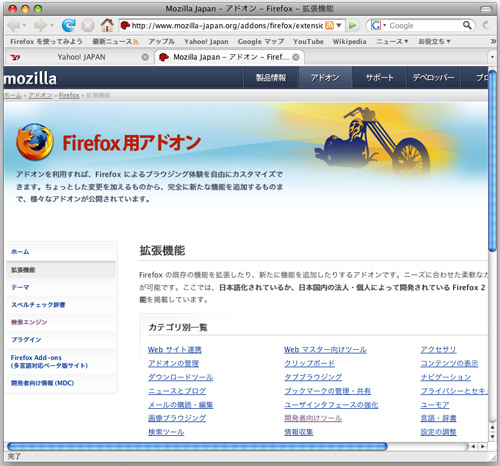Click the toolbar toggle pill button
Viewport: 500px width, 466px height.
(x=486, y=9)
